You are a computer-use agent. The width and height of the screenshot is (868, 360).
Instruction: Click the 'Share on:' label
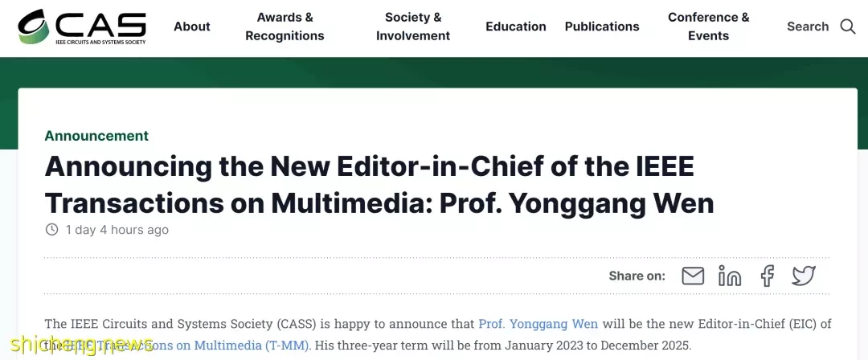637,276
